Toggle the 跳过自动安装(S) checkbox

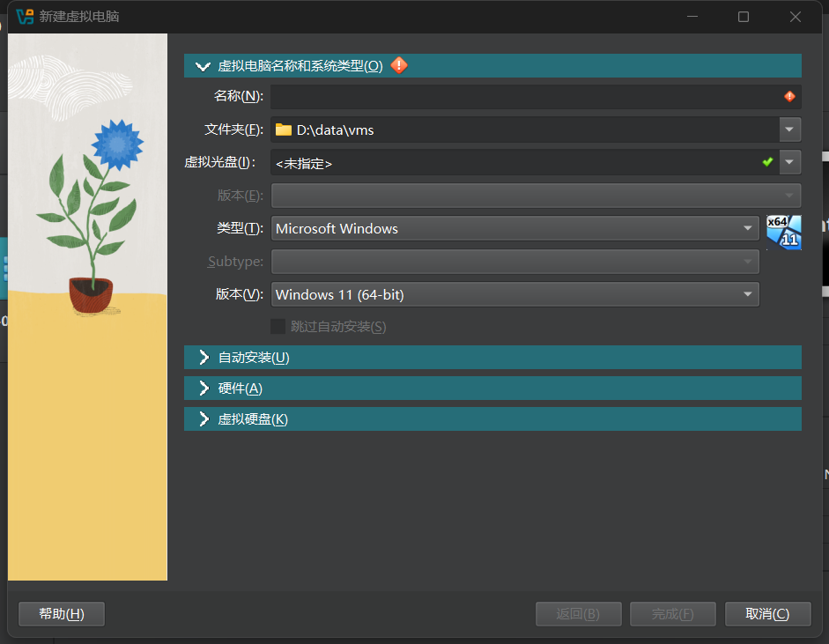tap(278, 326)
